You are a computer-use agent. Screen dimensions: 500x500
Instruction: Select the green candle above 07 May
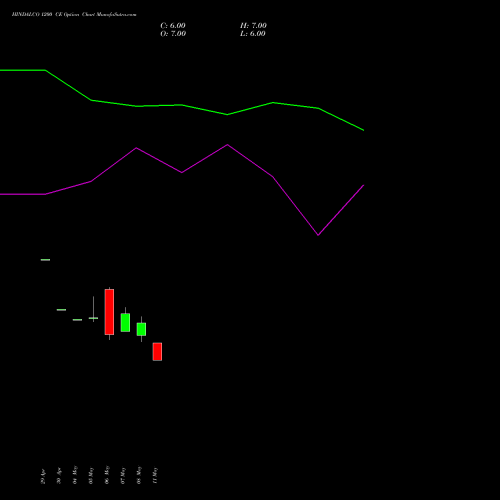click(125, 322)
